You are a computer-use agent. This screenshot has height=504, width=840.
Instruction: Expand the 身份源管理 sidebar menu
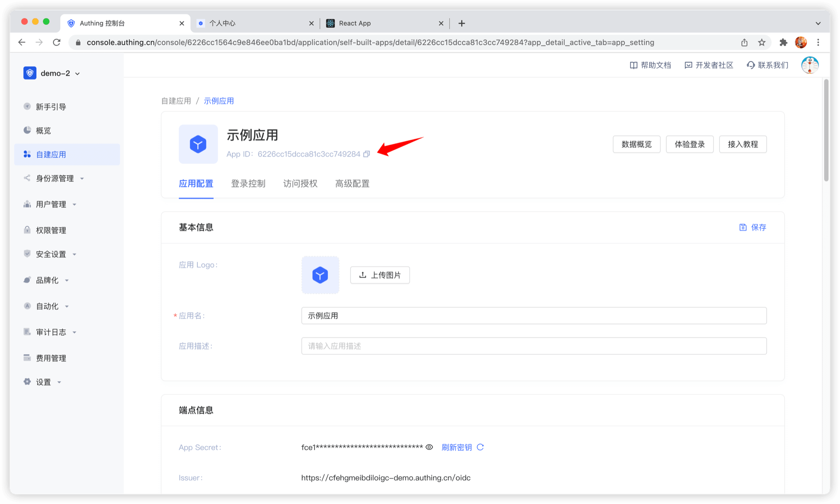55,178
